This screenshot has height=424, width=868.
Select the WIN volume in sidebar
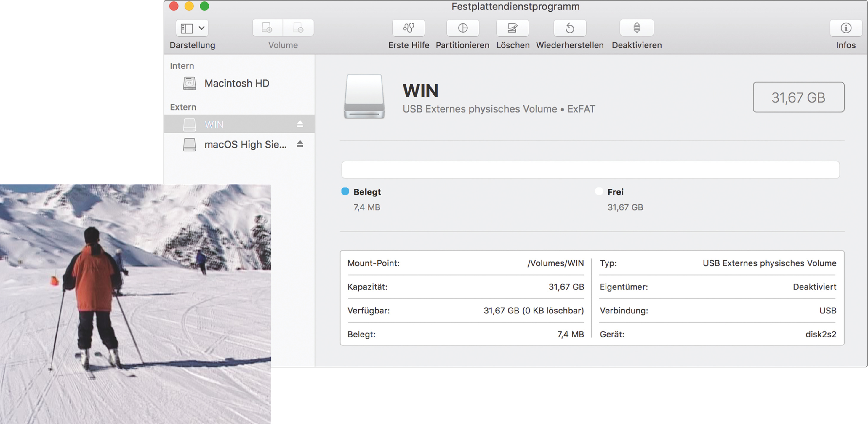tap(214, 124)
